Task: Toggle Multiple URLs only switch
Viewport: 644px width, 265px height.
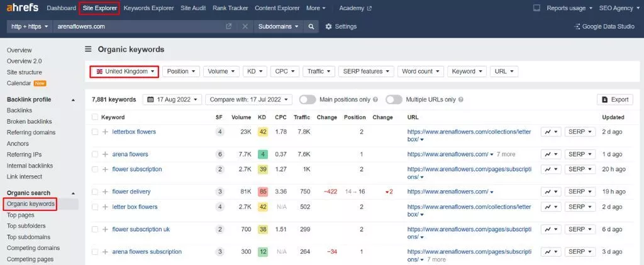Action: 394,99
